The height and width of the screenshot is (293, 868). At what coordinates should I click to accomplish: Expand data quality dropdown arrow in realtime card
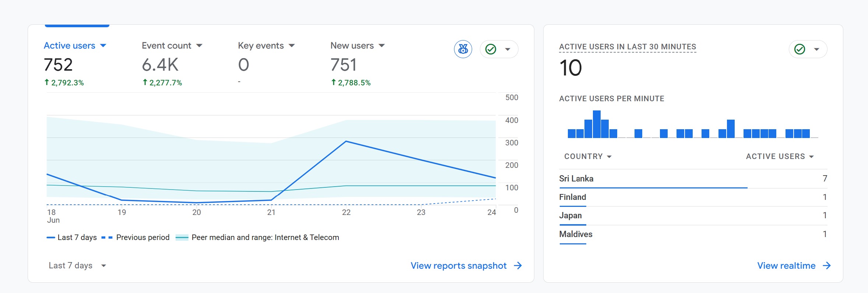tap(816, 49)
